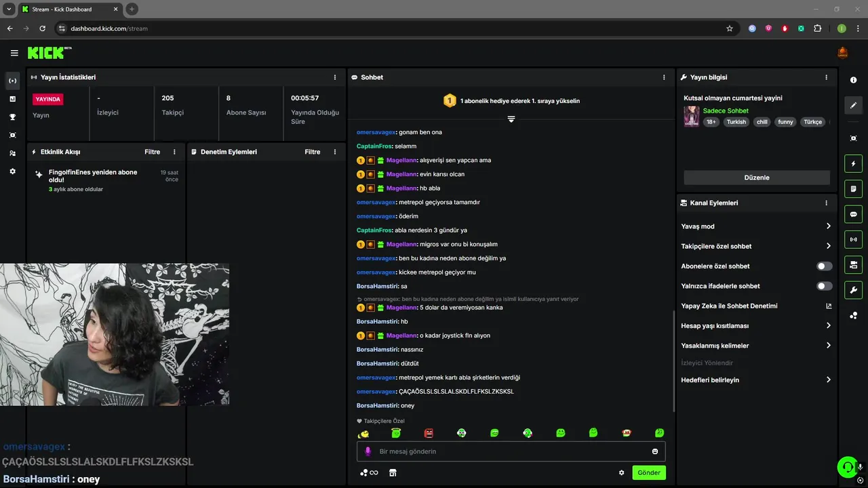
Task: Open a new browser tab
Action: coord(132,9)
